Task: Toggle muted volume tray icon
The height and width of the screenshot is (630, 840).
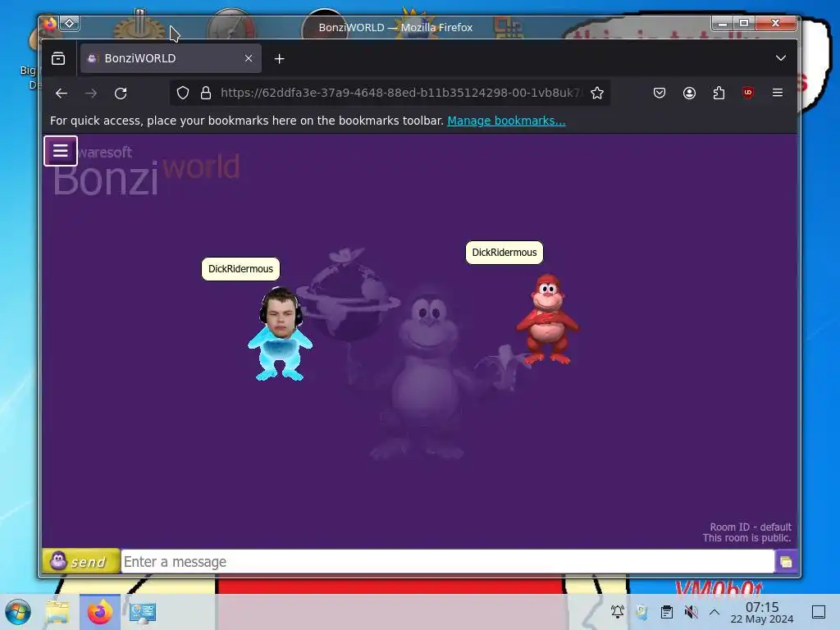Action: point(691,612)
